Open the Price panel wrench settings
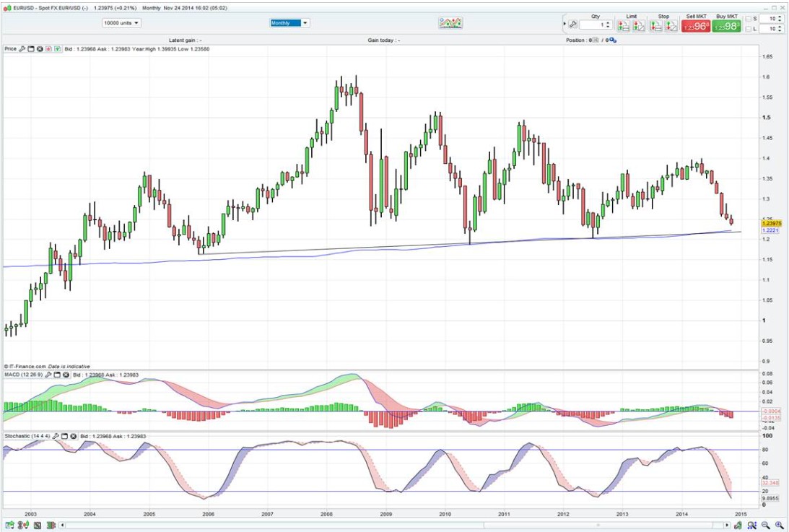This screenshot has width=789, height=532. pyautogui.click(x=22, y=49)
